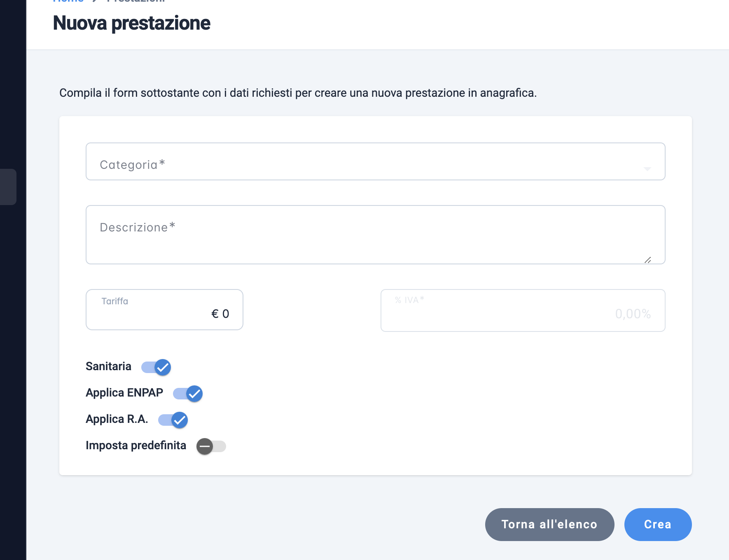This screenshot has width=729, height=560.
Task: Click the Crea button
Action: [x=658, y=524]
